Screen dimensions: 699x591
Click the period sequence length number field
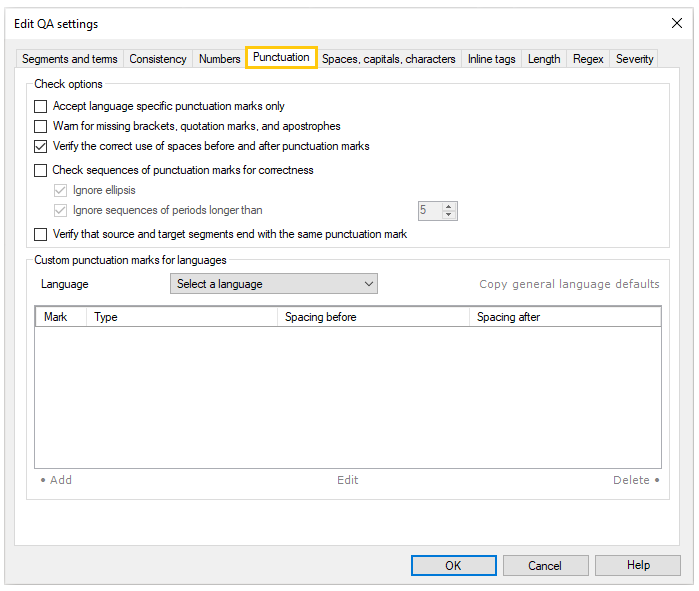coord(429,210)
